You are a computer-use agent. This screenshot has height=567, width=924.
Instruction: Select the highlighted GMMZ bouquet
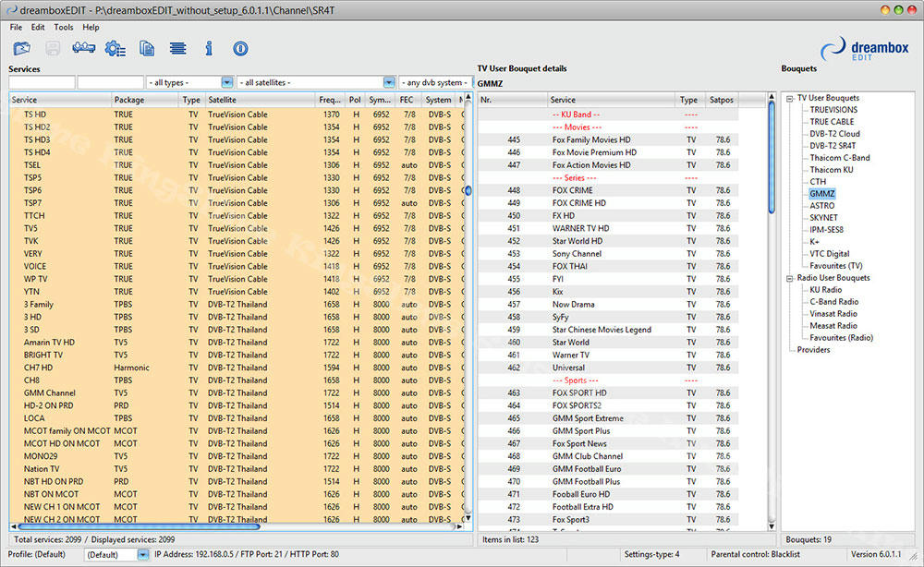[822, 194]
